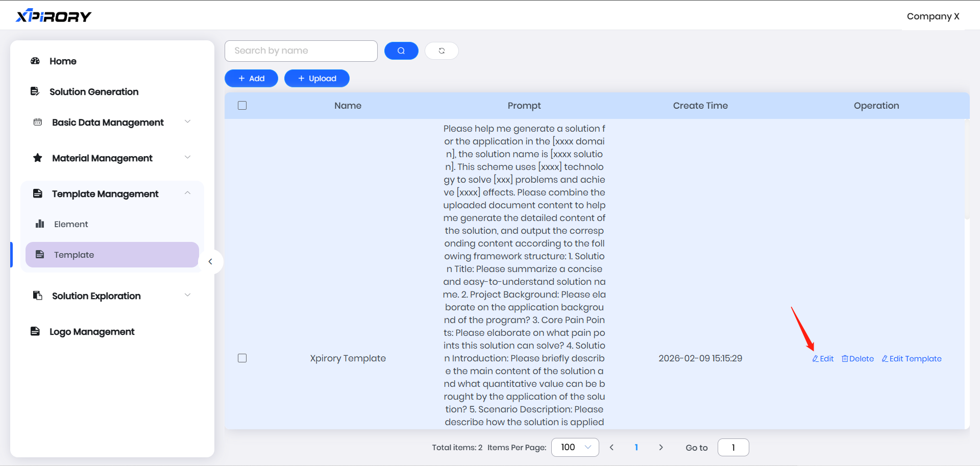Delete the Xpirory Template row

[x=857, y=359]
